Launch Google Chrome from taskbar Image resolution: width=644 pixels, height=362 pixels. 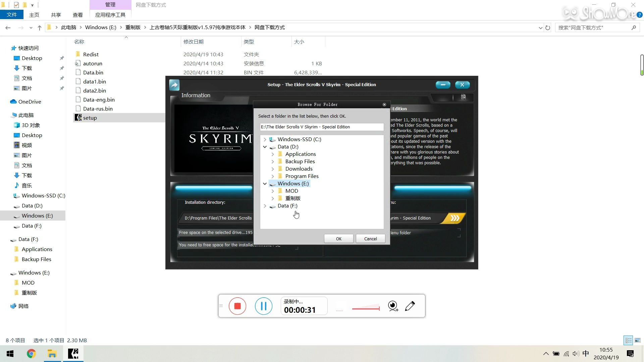31,354
